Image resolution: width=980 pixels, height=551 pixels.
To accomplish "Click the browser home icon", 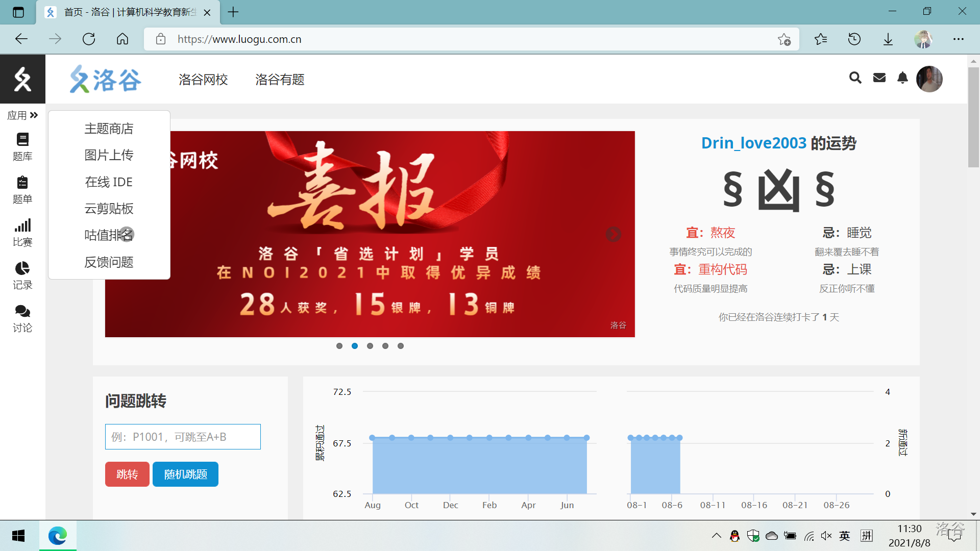I will coord(122,39).
